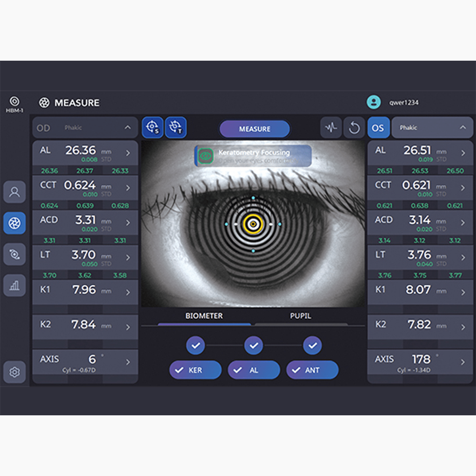Image resolution: width=476 pixels, height=476 pixels.
Task: Open the settings gear icon
Action: tap(15, 372)
